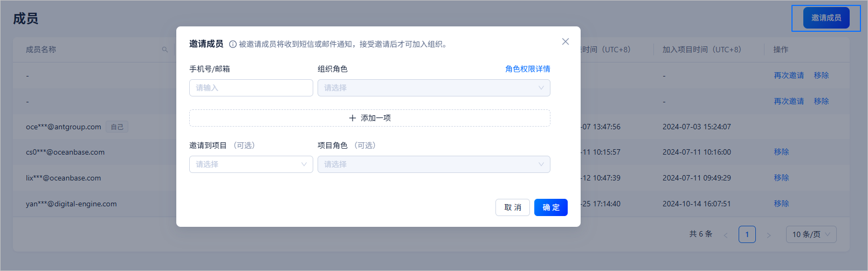Click 移除 for yan***@digital-engine.com
This screenshot has height=271, width=868.
tap(781, 204)
